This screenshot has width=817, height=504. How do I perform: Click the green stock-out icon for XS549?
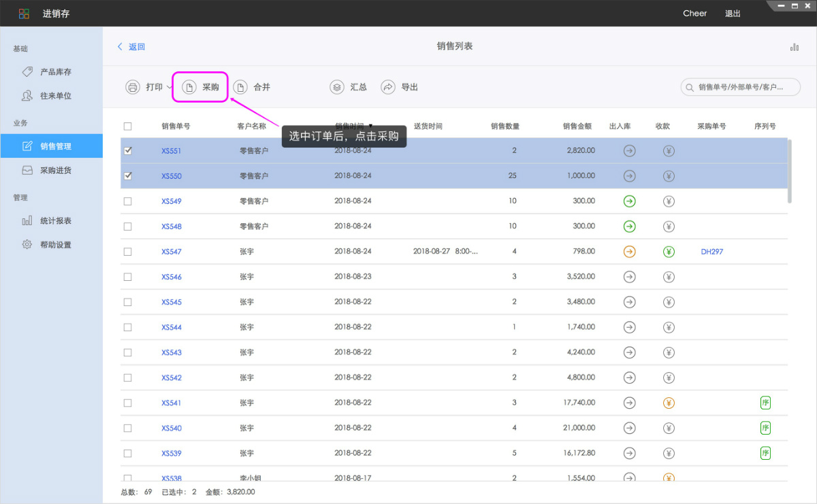[630, 201]
